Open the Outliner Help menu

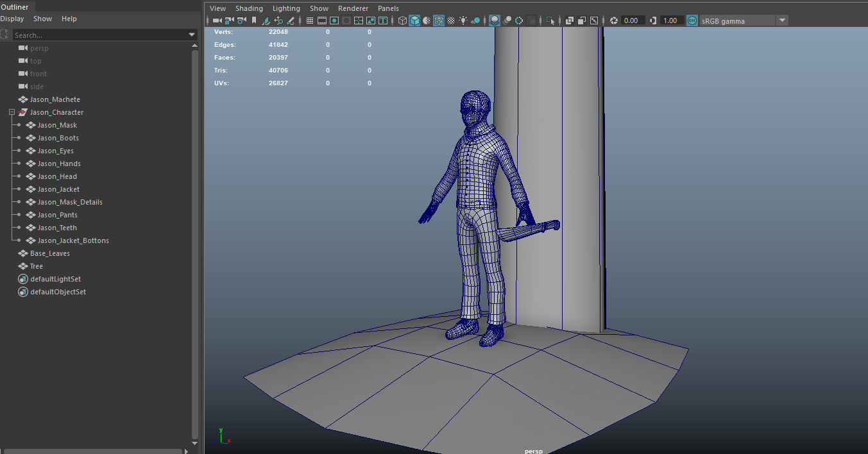[x=69, y=19]
